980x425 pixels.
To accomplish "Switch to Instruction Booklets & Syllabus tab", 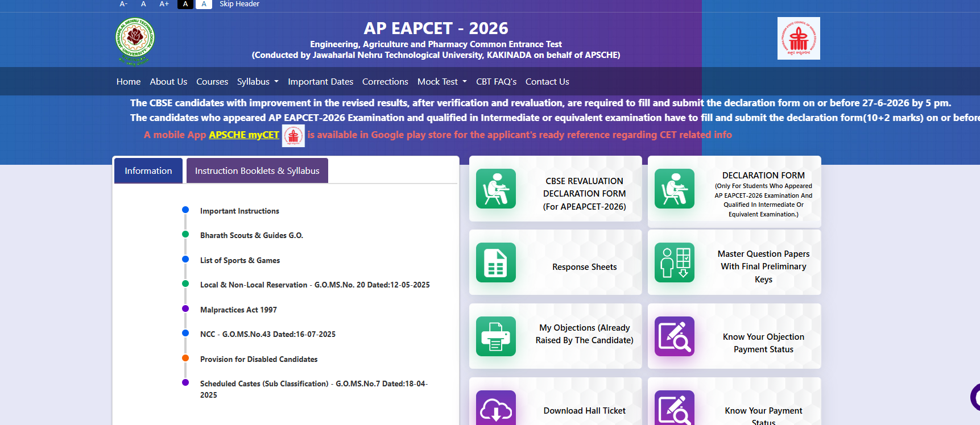I will (257, 170).
